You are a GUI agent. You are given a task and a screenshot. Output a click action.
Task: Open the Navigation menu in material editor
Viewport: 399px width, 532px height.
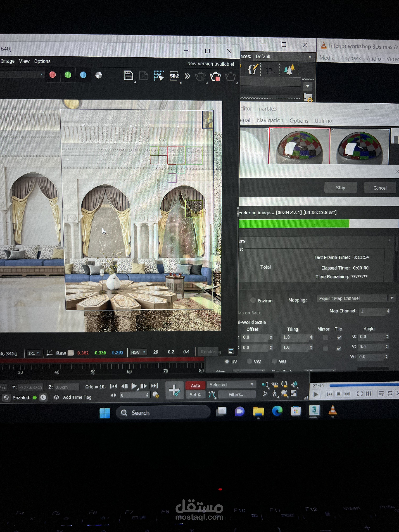(270, 120)
